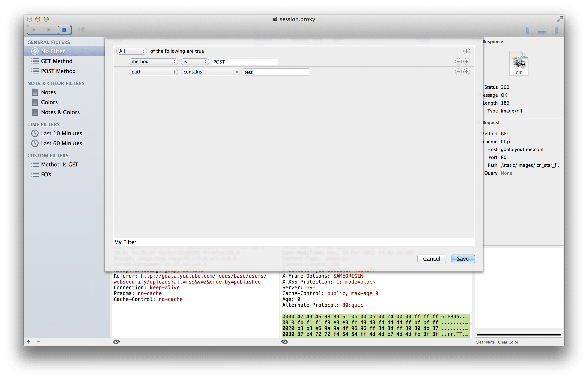Click the Last 10 Minutes clock icon
This screenshot has width=588, height=379.
pos(35,133)
